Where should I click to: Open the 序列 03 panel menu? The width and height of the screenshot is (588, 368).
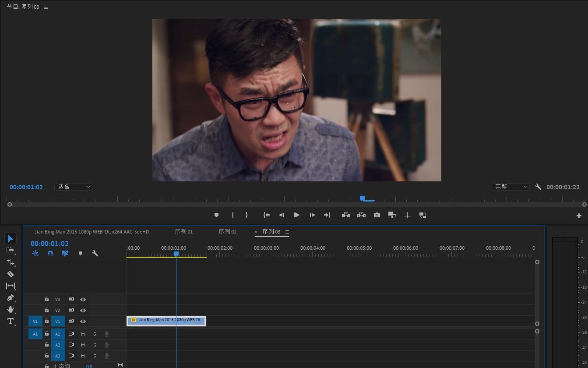(287, 232)
